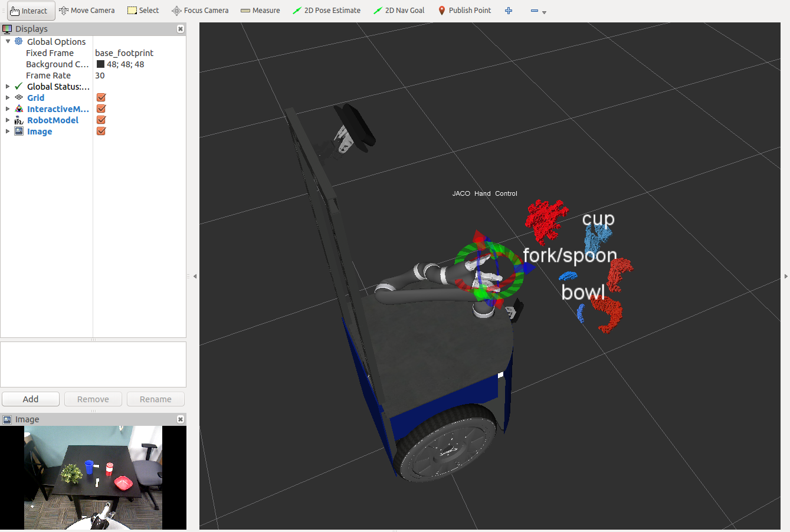Open the toolbar minus dropdown arrow
Viewport: 790px width, 532px height.
544,12
